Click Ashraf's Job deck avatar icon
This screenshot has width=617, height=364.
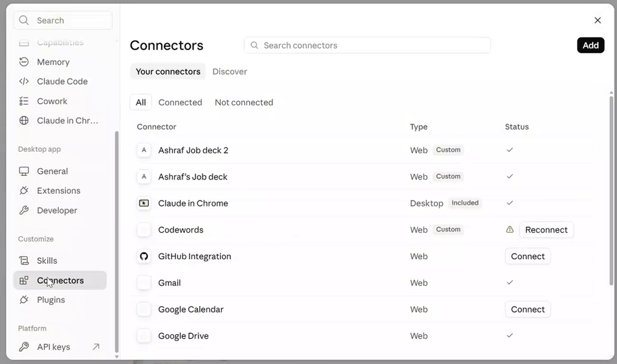144,176
